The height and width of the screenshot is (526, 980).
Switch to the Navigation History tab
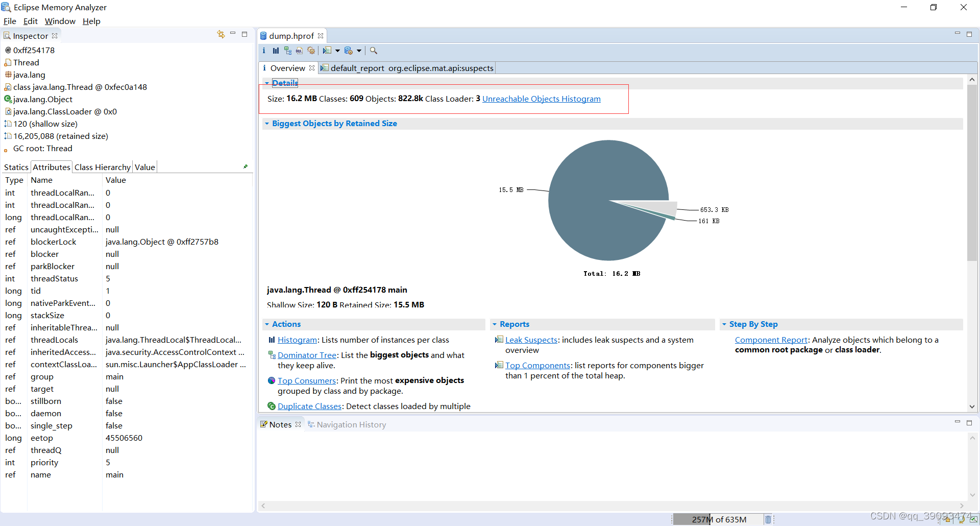point(347,424)
